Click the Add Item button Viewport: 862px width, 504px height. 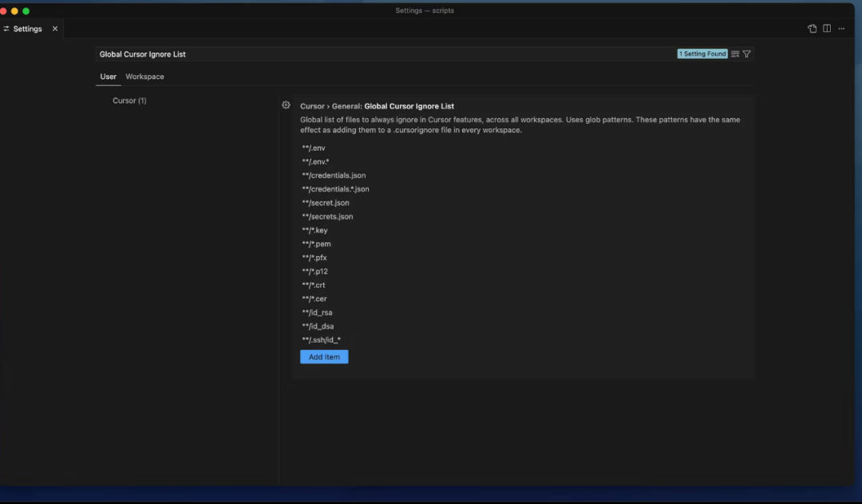[x=324, y=356]
